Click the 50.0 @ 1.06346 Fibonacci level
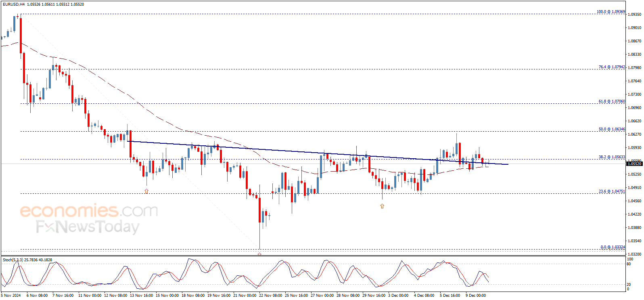This screenshot has height=300, width=644. coord(612,129)
